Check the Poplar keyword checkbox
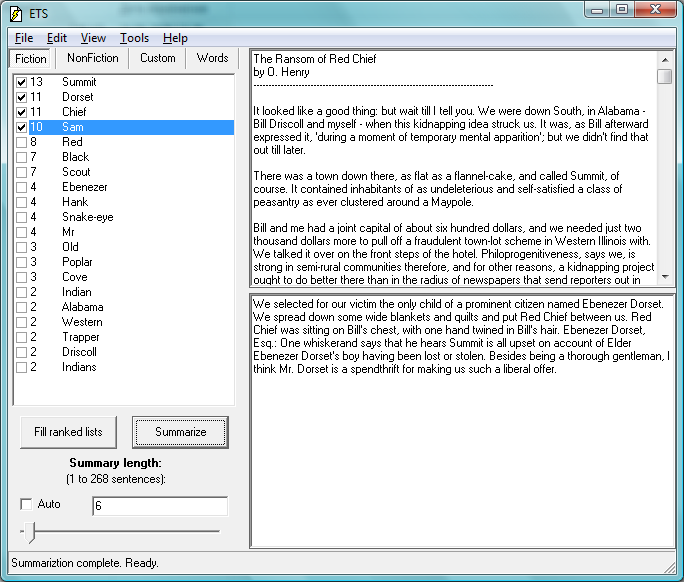The width and height of the screenshot is (684, 582). pyautogui.click(x=21, y=262)
